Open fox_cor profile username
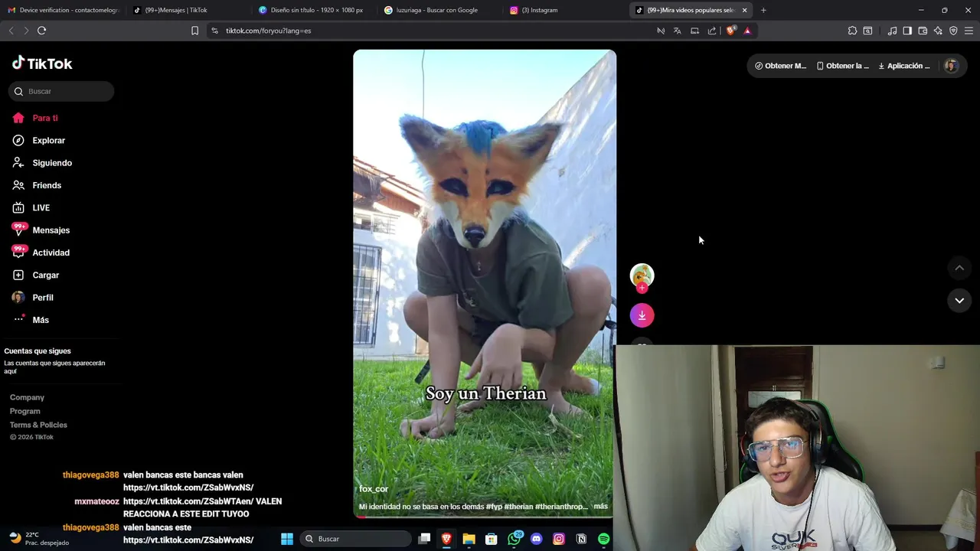The image size is (980, 551). pyautogui.click(x=374, y=489)
